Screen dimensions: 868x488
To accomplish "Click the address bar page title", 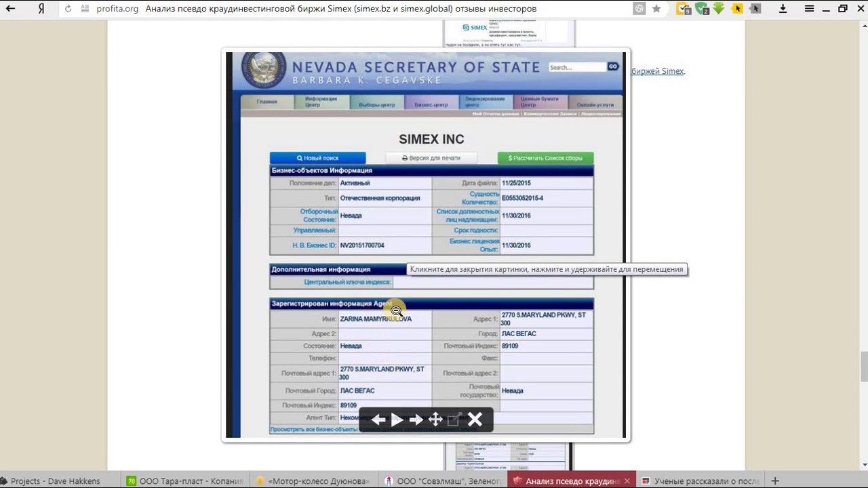I will tap(341, 9).
